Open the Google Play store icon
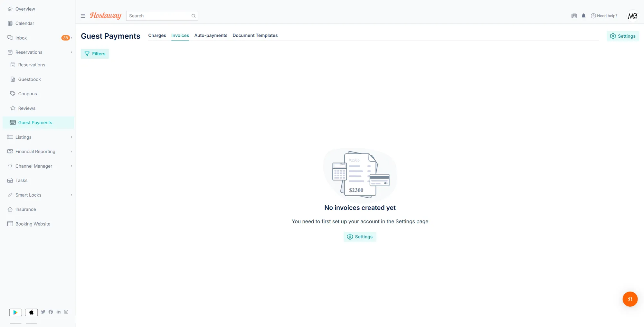Viewport: 644px width, 327px height. (15, 312)
